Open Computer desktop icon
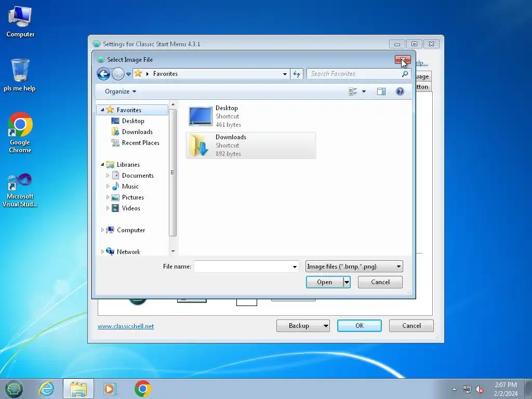The height and width of the screenshot is (399, 532). [20, 22]
